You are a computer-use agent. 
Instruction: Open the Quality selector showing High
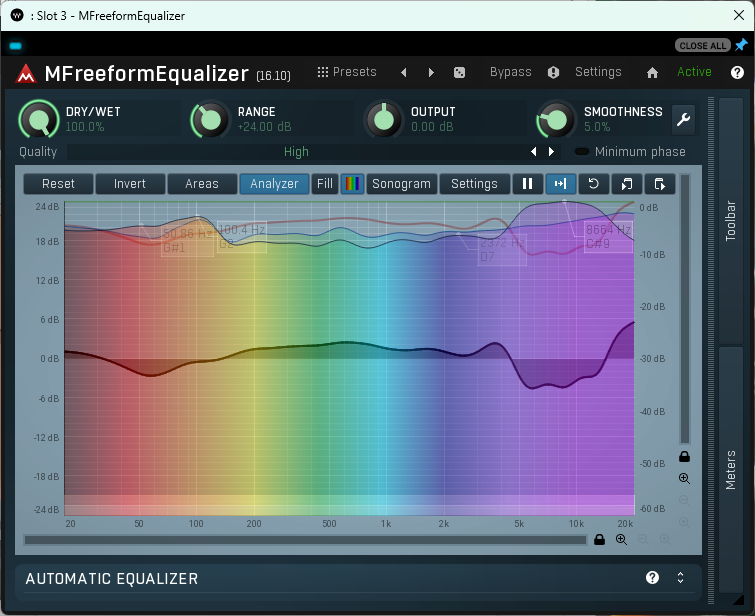(x=296, y=152)
